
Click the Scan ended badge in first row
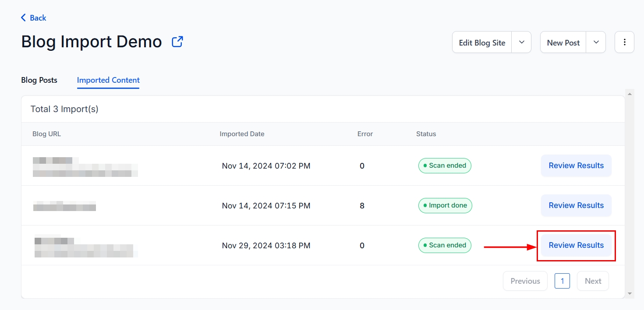pyautogui.click(x=445, y=166)
